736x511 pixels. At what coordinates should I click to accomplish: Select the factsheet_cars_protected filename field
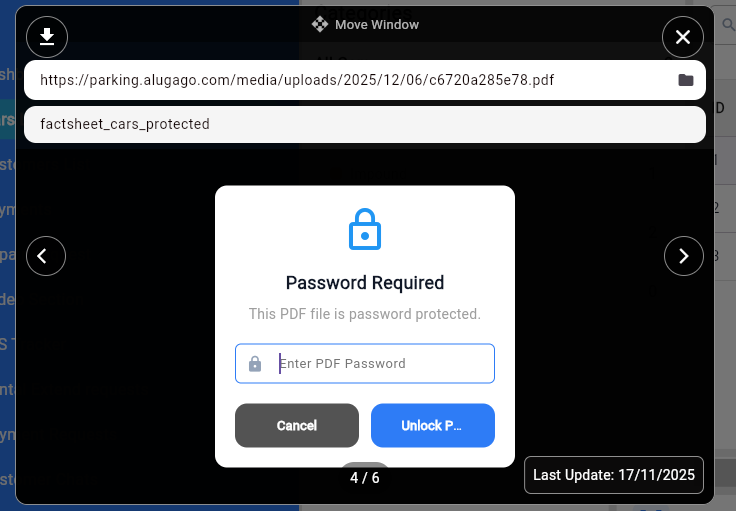[365, 125]
